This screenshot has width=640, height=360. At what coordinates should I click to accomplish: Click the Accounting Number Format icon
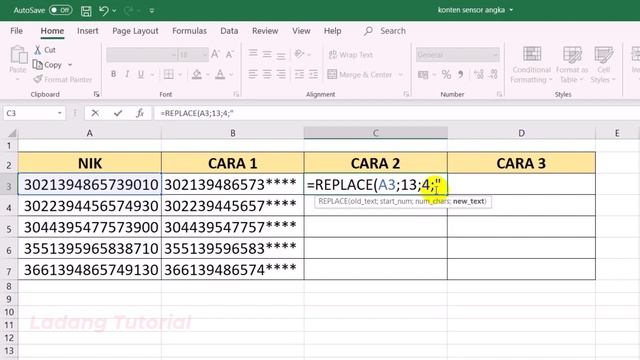[423, 74]
